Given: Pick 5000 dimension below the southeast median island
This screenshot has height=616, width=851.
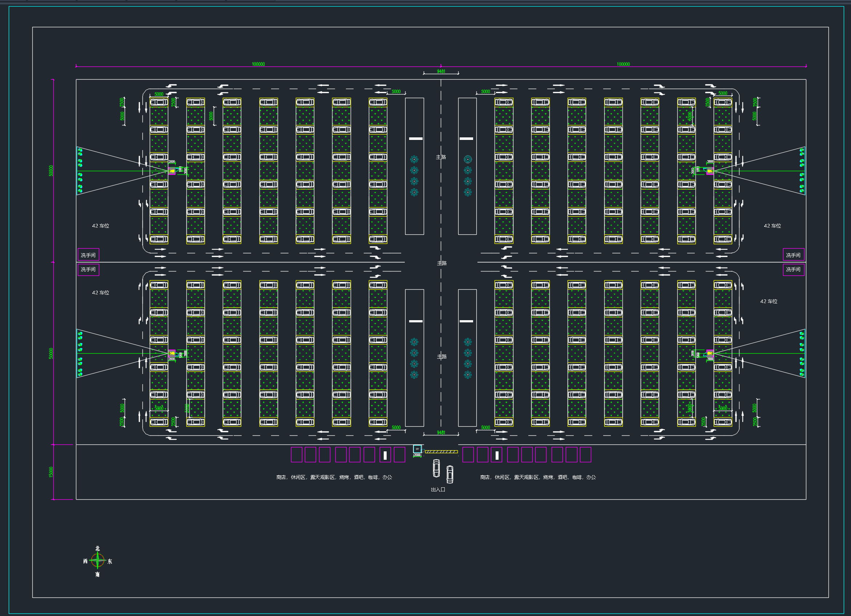Looking at the screenshot, I should click(485, 427).
